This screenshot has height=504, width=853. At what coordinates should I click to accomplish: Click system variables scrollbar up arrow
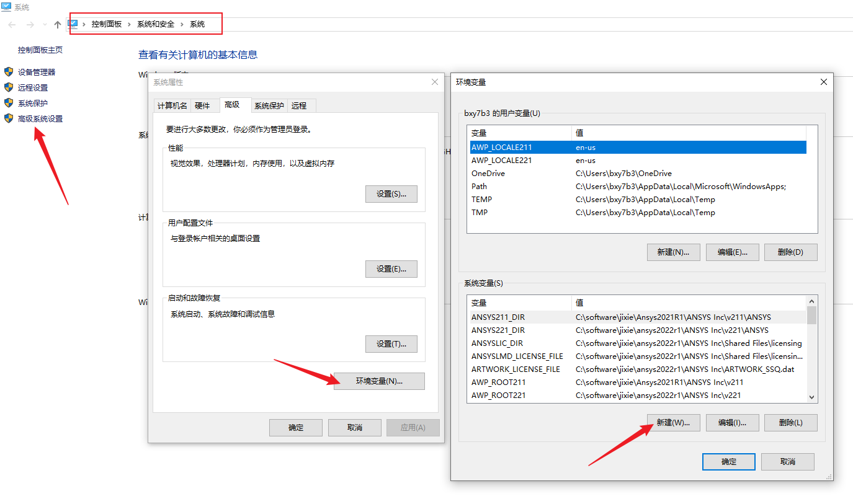(x=811, y=301)
